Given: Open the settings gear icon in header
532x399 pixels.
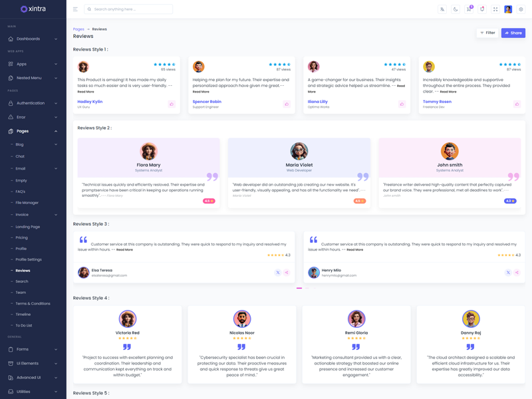Looking at the screenshot, I should click(521, 9).
